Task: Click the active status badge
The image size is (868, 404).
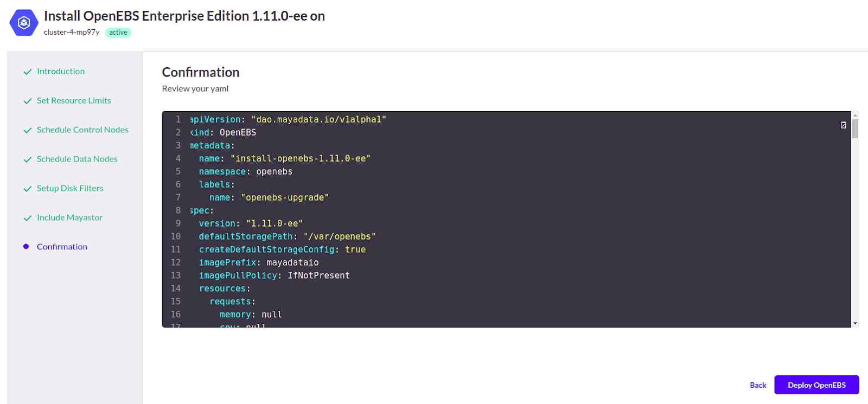Action: coord(118,33)
